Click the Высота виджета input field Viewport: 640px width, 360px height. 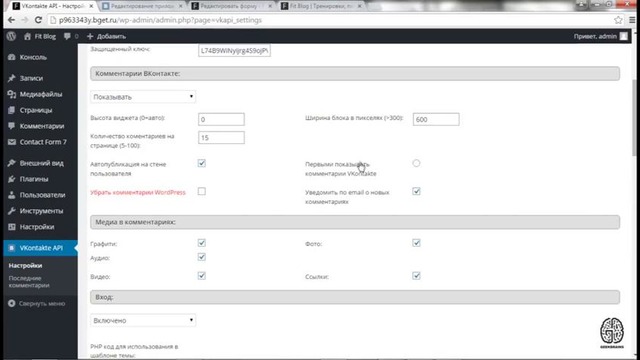pos(221,119)
